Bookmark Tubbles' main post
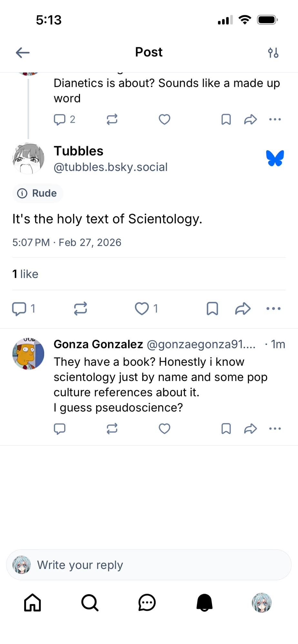Image resolution: width=298 pixels, height=644 pixels. (212, 308)
